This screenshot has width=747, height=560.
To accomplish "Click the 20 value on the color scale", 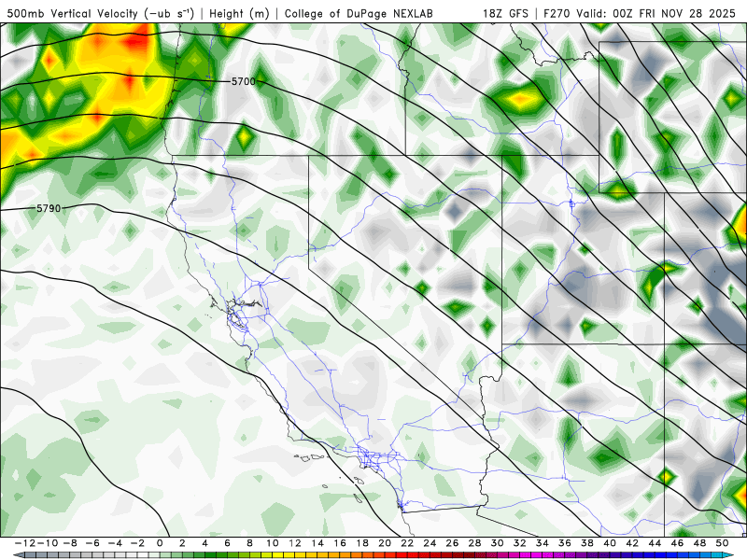I will click(x=385, y=543).
